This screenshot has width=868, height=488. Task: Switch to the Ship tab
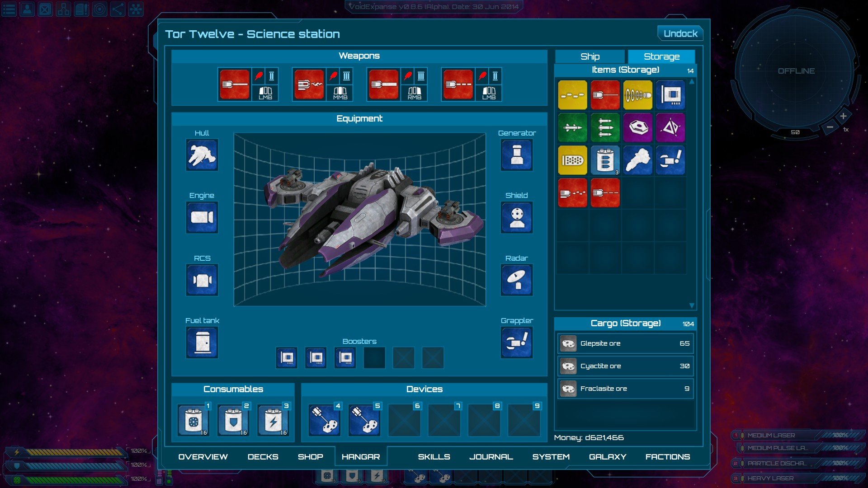(590, 56)
